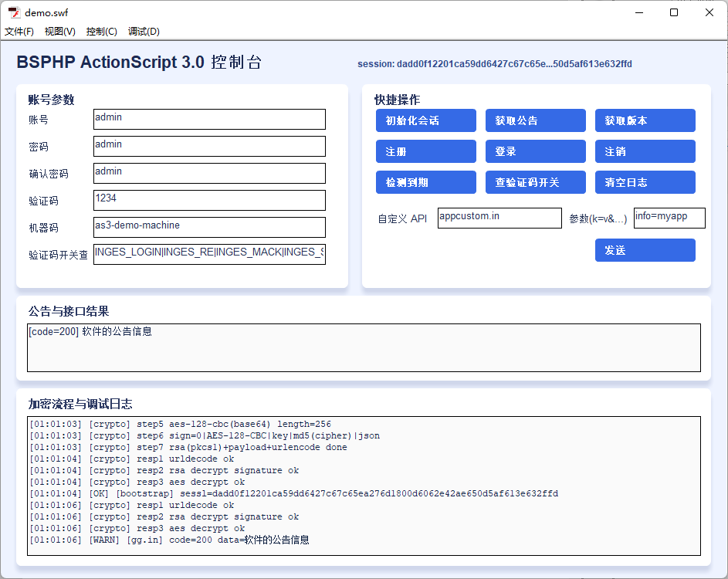Focus the 机器码 field with as3-demo-machine
728x579 pixels.
(x=209, y=227)
